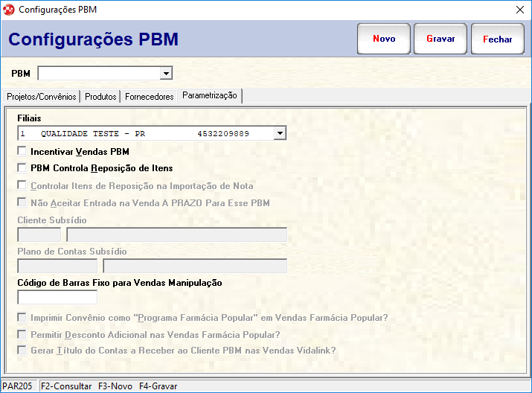This screenshot has width=532, height=393.
Task: Select the Parametrização tab
Action: point(210,95)
